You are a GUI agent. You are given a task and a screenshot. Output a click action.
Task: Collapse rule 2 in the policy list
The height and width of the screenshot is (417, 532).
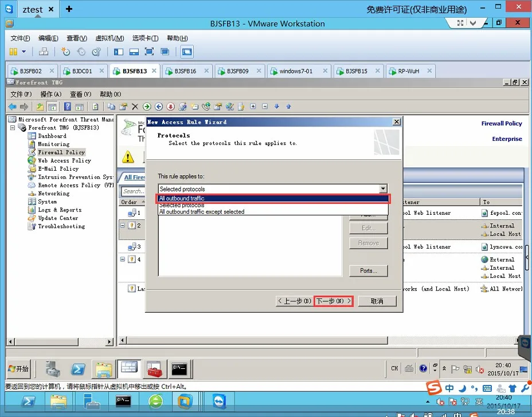pyautogui.click(x=123, y=225)
